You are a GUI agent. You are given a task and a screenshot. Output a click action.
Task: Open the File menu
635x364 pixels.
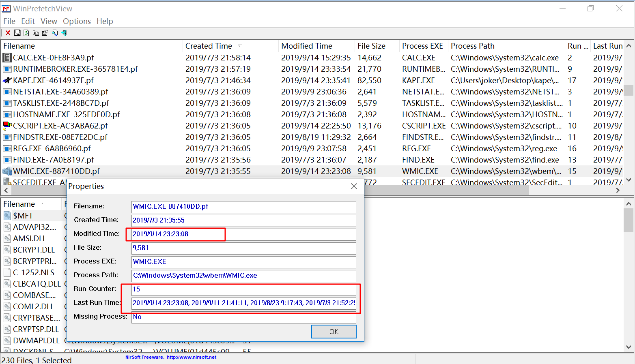point(9,21)
